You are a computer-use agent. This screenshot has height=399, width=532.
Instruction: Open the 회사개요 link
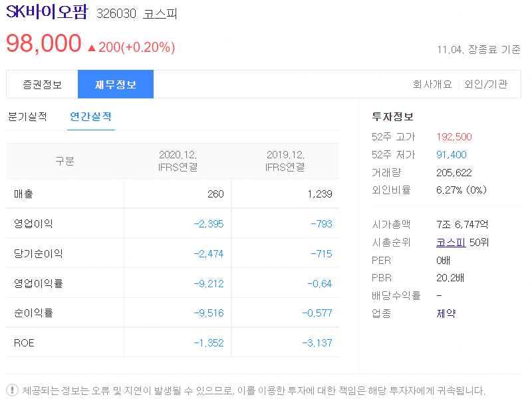click(x=432, y=84)
